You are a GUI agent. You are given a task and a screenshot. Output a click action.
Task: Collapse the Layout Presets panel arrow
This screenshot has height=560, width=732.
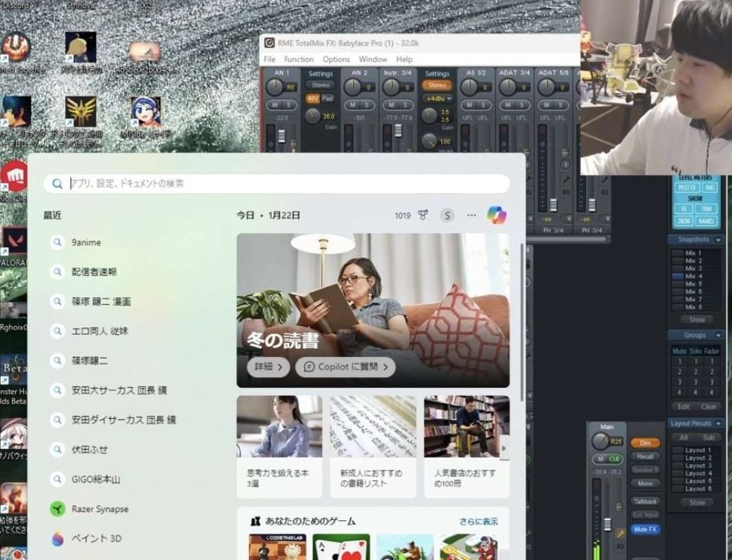point(719,423)
